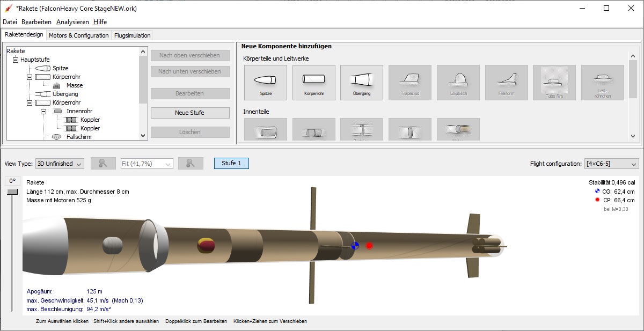This screenshot has height=331, width=644.
Task: Click the Hauptstufe tree item label
Action: (x=35, y=60)
